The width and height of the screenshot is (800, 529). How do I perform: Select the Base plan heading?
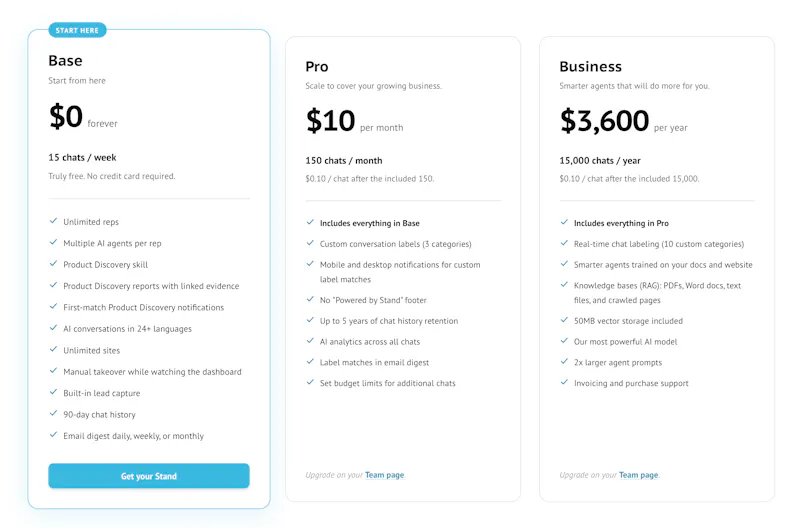point(65,61)
